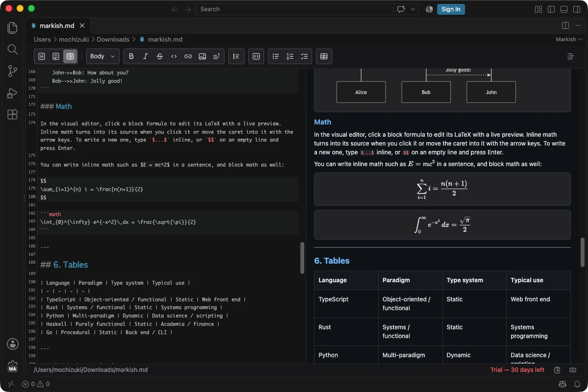Select the markish.md editor tab
Image resolution: width=588 pixels, height=392 pixels.
[x=58, y=25]
